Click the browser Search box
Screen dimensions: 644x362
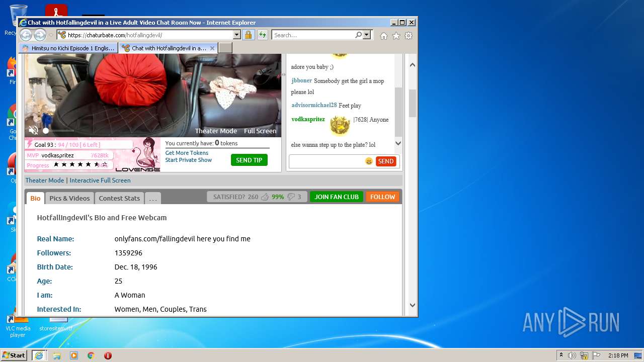(313, 35)
